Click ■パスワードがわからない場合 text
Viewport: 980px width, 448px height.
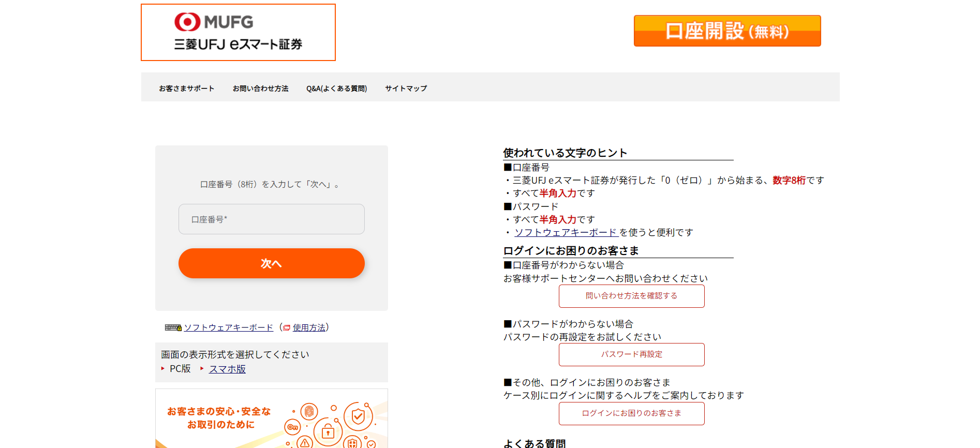[569, 324]
